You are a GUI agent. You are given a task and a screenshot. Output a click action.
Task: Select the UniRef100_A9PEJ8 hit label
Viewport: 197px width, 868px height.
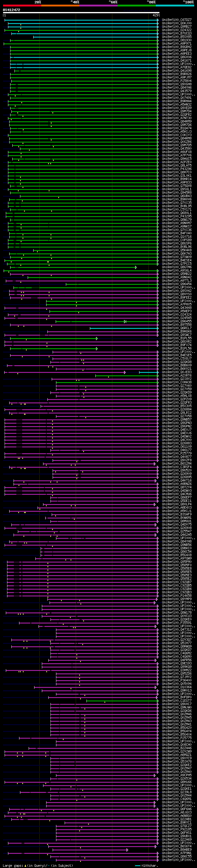177,50
